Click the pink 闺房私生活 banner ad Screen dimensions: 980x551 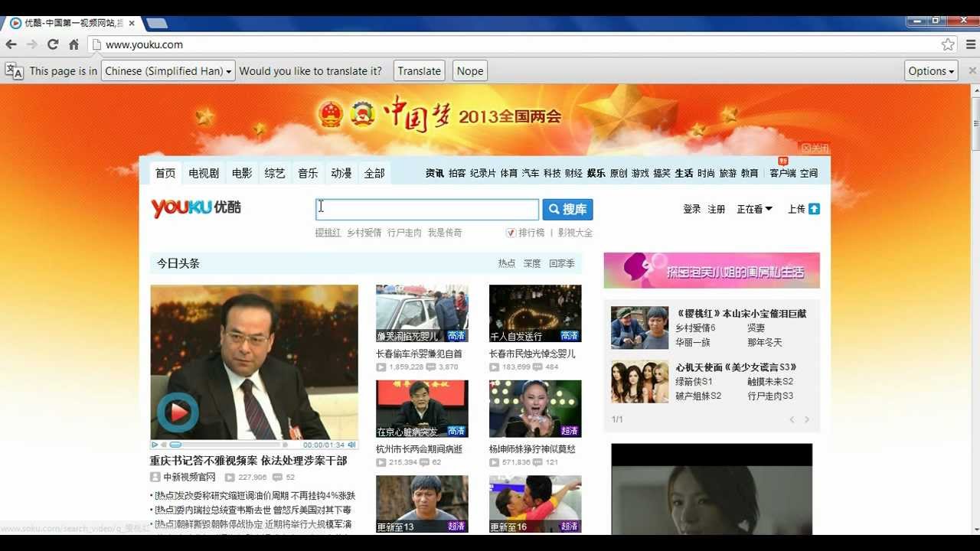pyautogui.click(x=711, y=270)
